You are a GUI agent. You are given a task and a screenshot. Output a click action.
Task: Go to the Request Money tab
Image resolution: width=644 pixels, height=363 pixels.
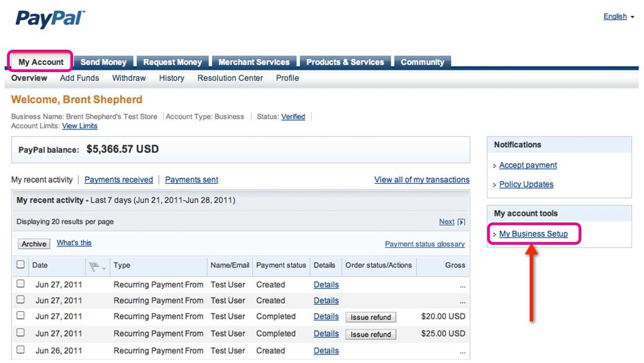(x=172, y=62)
